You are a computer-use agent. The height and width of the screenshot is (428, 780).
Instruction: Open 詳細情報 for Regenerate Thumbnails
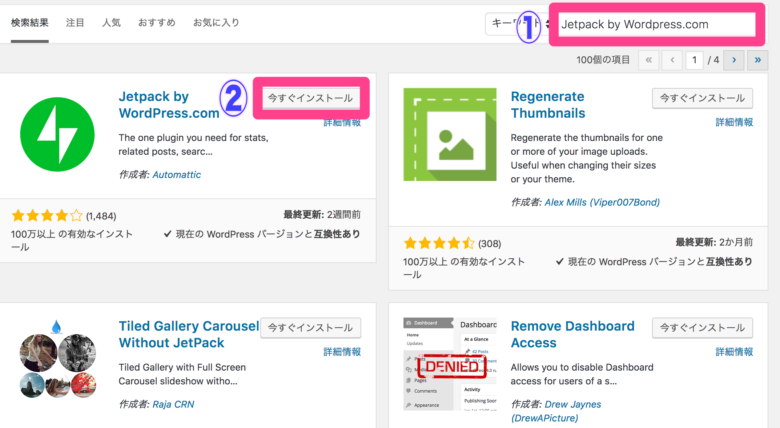[734, 122]
